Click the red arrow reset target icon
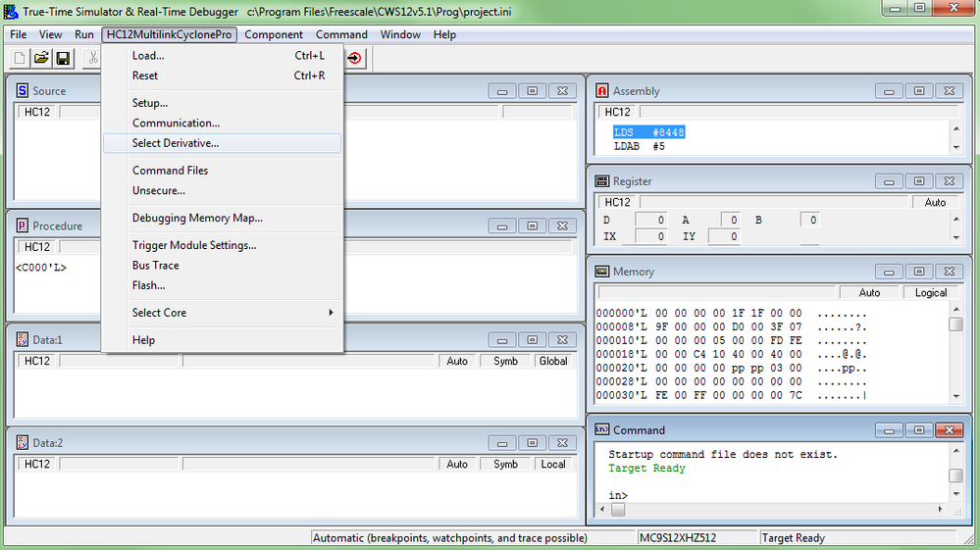 coord(354,58)
